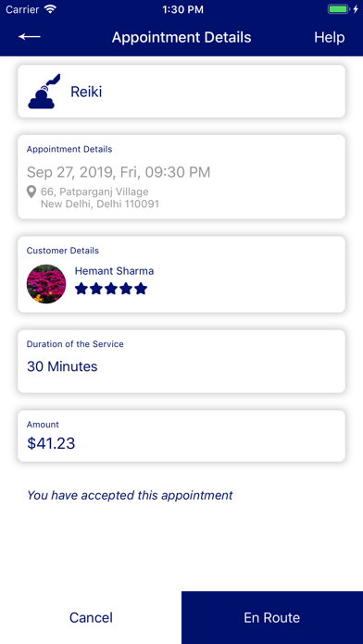Tap the location pin icon

(x=31, y=192)
